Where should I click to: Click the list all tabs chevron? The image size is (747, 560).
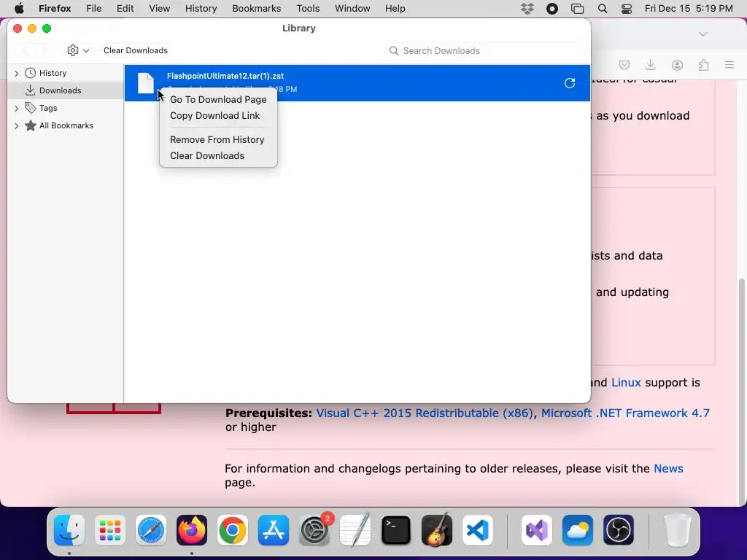(703, 34)
